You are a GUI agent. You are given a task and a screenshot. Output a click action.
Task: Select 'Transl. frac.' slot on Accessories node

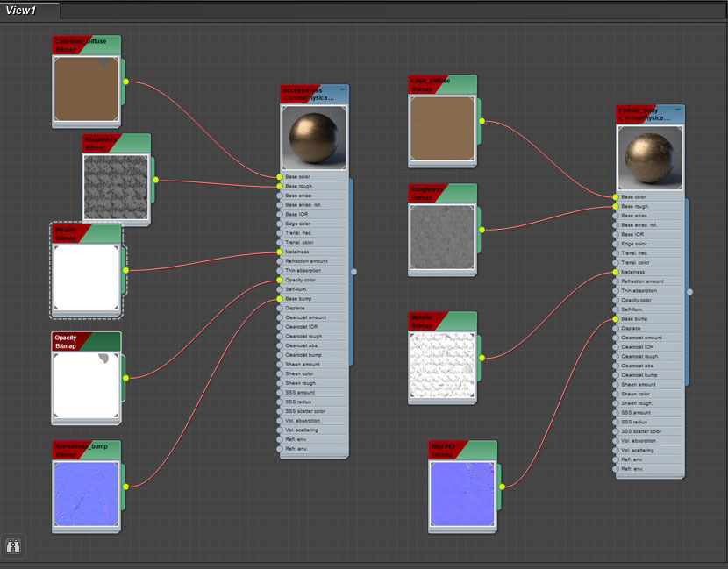click(314, 233)
